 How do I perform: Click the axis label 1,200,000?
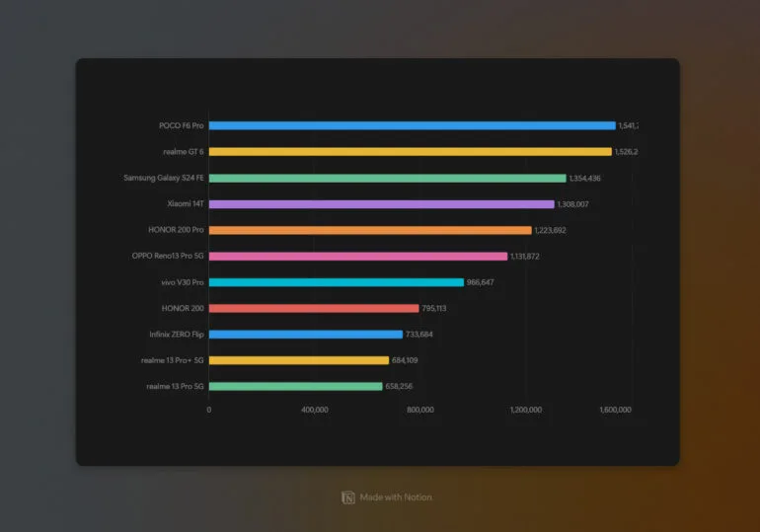[x=526, y=410]
